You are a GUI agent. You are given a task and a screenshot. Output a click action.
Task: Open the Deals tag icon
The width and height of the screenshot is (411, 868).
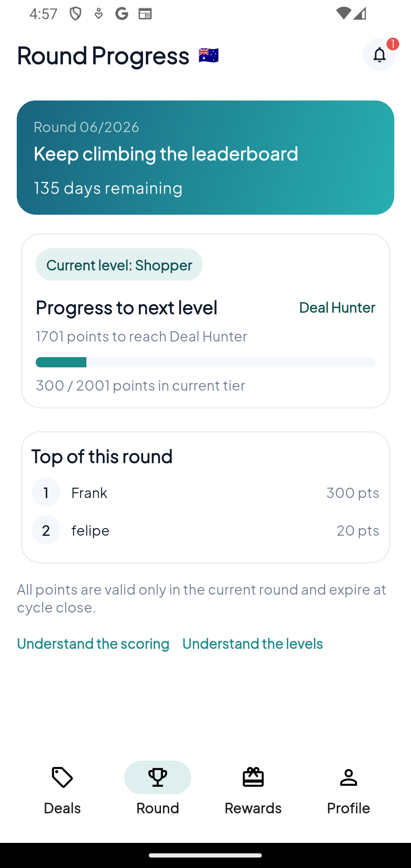click(x=62, y=777)
